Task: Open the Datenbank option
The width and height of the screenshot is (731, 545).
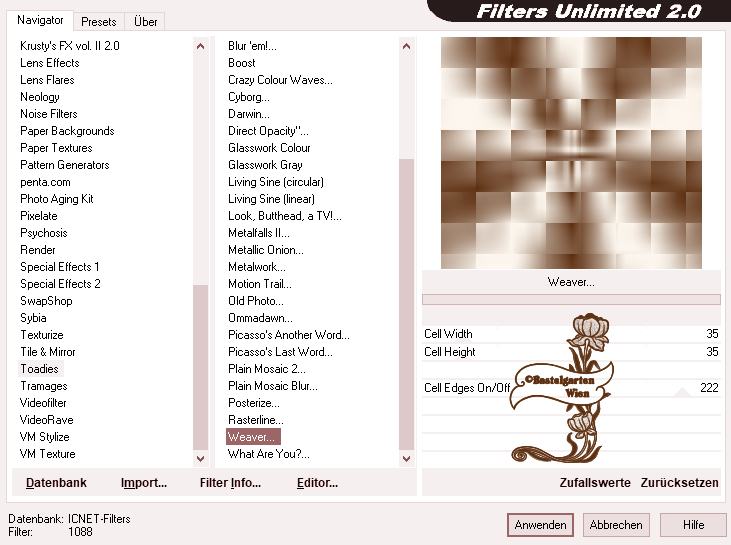Action: [x=56, y=483]
